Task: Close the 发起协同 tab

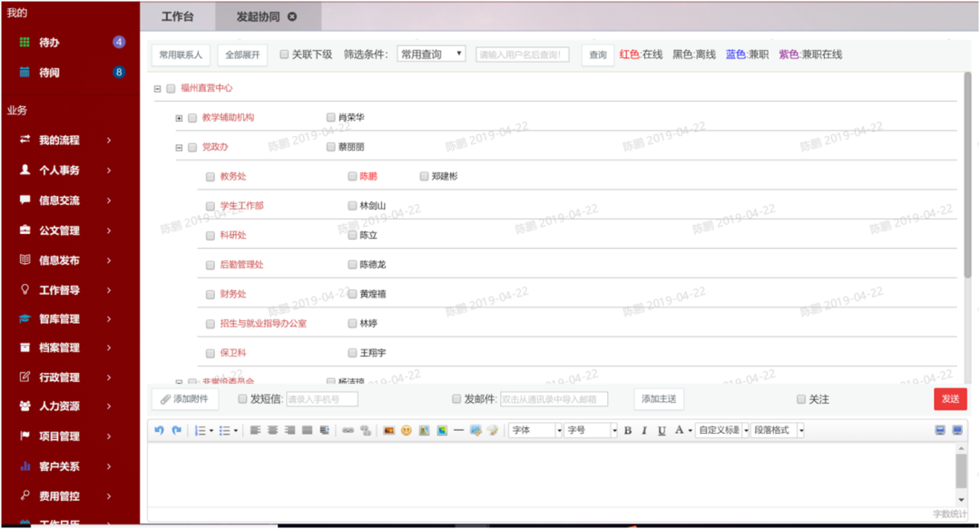Action: [292, 17]
